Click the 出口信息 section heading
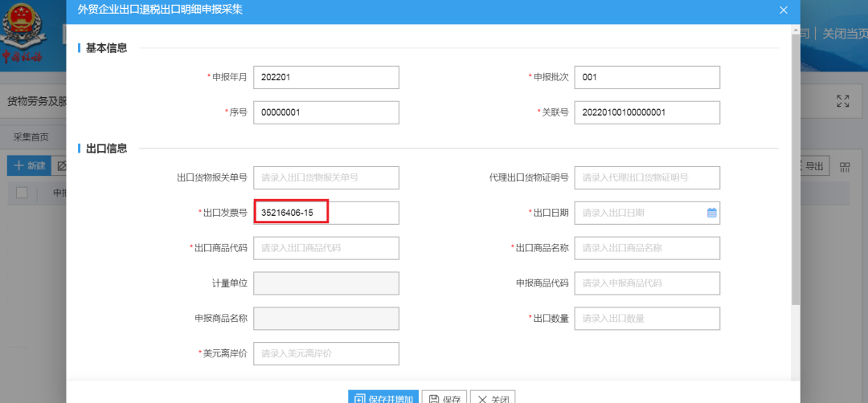The width and height of the screenshot is (868, 403). pos(106,149)
